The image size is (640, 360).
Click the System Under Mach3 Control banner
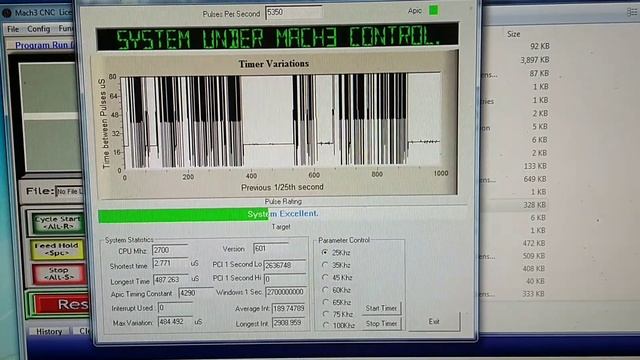point(278,37)
